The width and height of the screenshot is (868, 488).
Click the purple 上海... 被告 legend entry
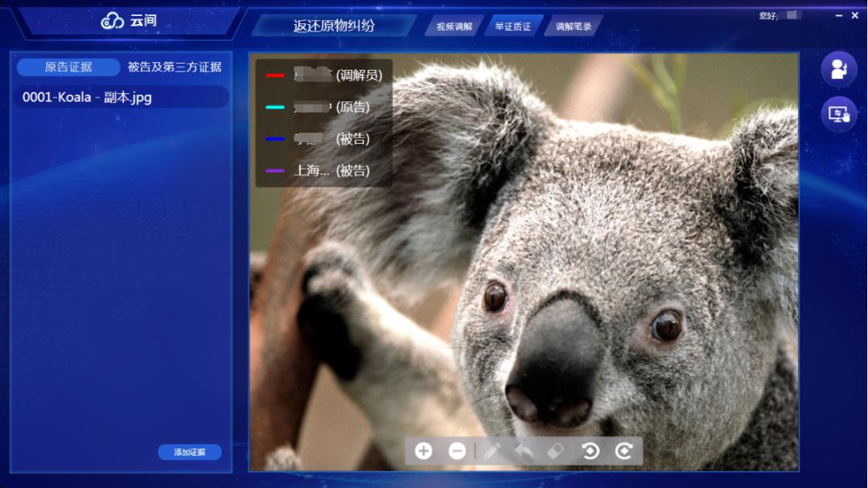(317, 170)
